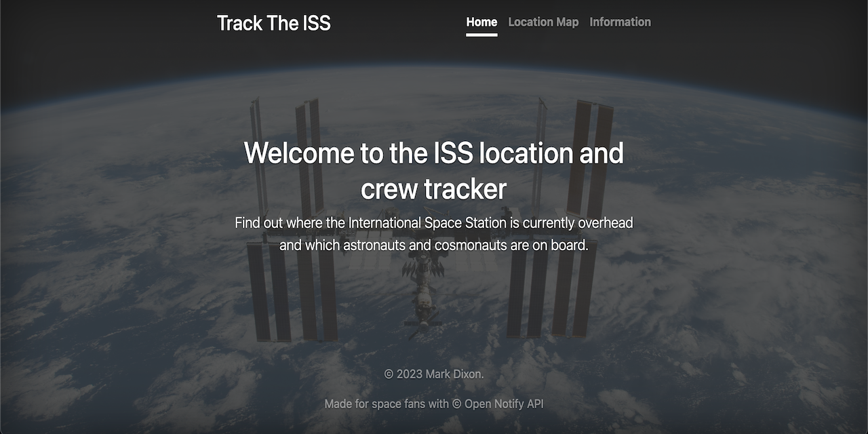Open the Information nav link
The image size is (868, 434).
point(620,22)
